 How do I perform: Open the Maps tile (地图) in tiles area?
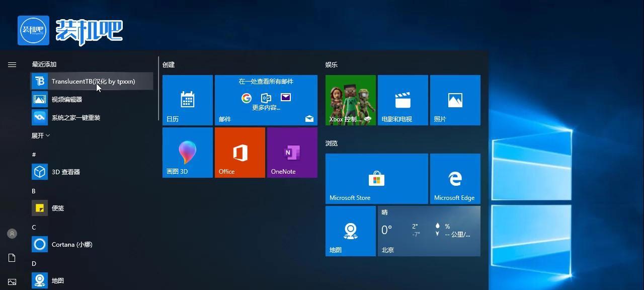(x=351, y=231)
